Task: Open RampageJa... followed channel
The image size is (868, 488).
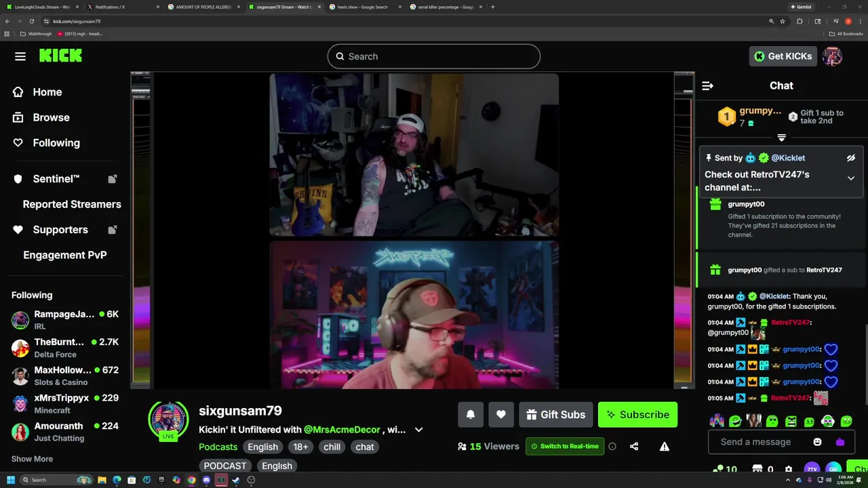Action: coord(65,320)
